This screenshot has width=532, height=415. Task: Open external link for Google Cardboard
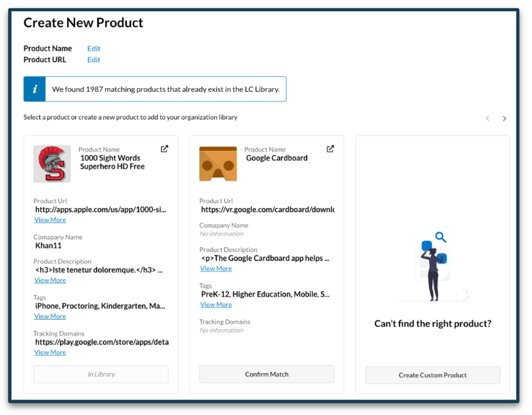point(330,149)
